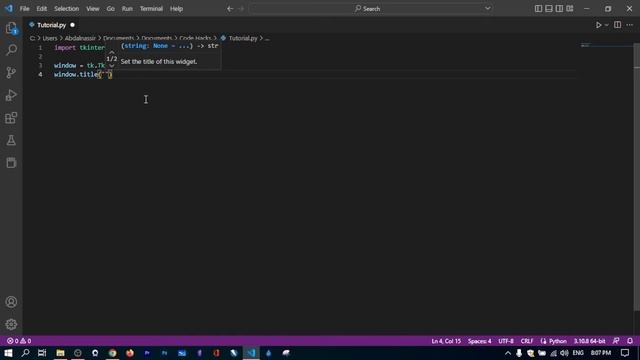640x360 pixels.
Task: Open Firefox from the taskbar
Action: point(130,353)
